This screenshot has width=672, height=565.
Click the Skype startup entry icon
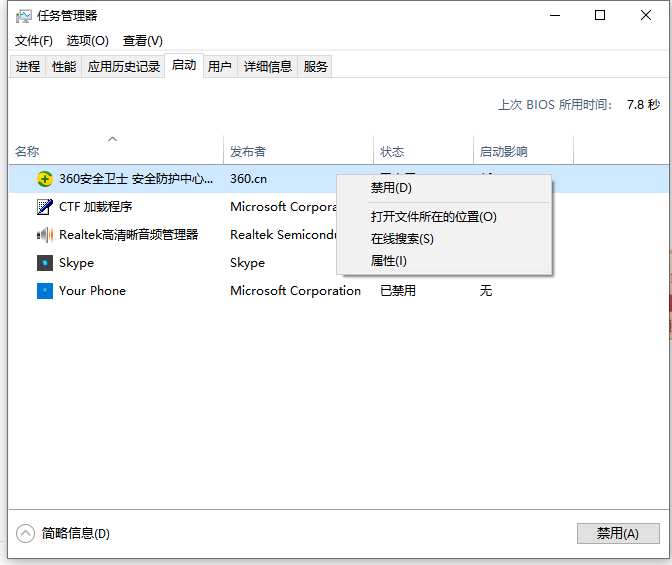(45, 263)
